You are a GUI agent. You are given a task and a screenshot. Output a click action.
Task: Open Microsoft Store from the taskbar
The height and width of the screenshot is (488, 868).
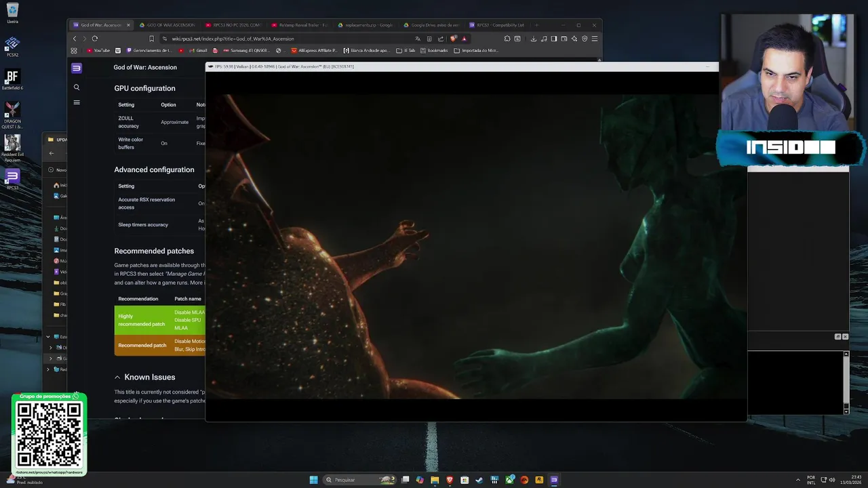[465, 480]
